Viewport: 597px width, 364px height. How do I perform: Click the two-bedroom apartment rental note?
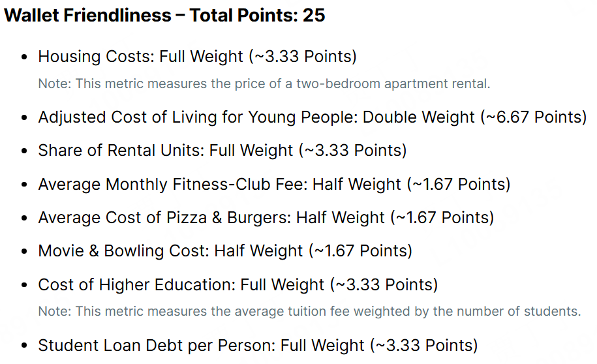pyautogui.click(x=264, y=83)
